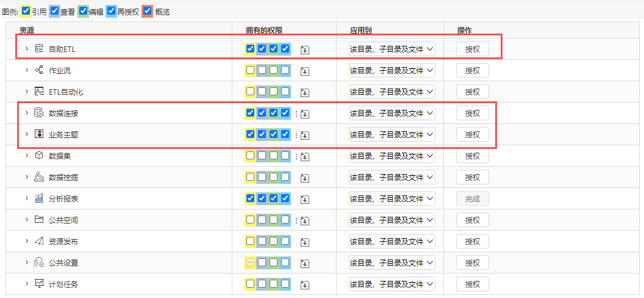The width and height of the screenshot is (644, 298).
Task: Click the arrow icon beside 计划任务 checkboxes
Action: [x=305, y=285]
